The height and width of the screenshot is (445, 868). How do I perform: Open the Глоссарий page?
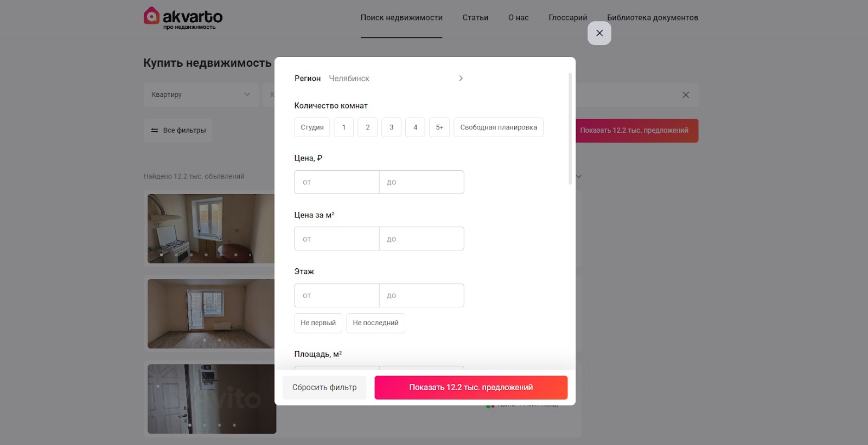[568, 18]
